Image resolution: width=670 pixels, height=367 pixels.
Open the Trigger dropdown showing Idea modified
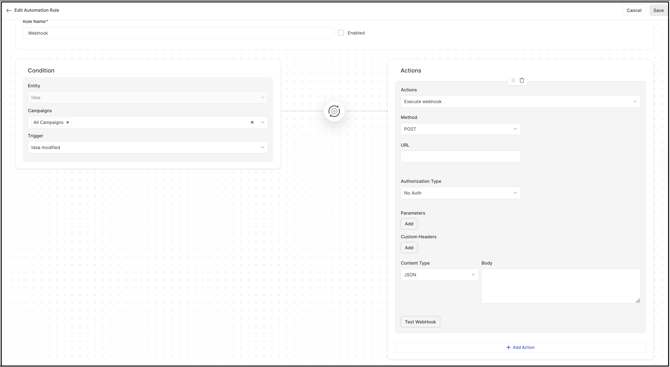tap(147, 147)
